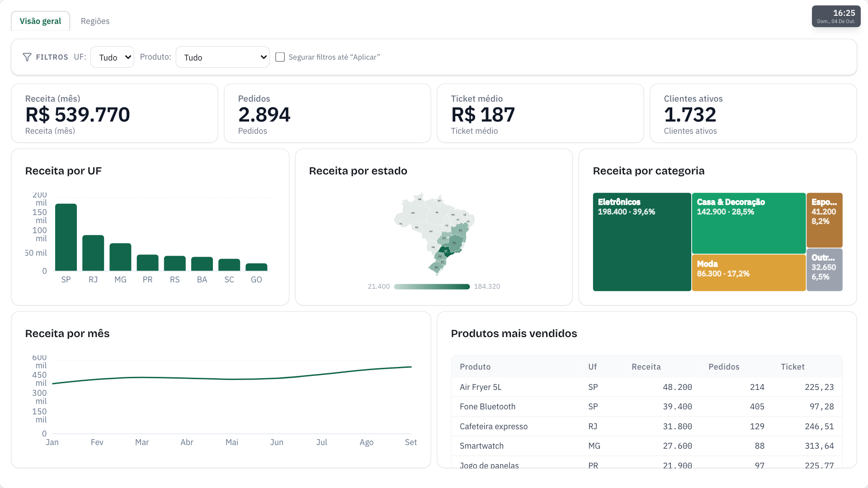This screenshot has width=868, height=488.
Task: Sort table by Uf column header
Action: tap(592, 367)
